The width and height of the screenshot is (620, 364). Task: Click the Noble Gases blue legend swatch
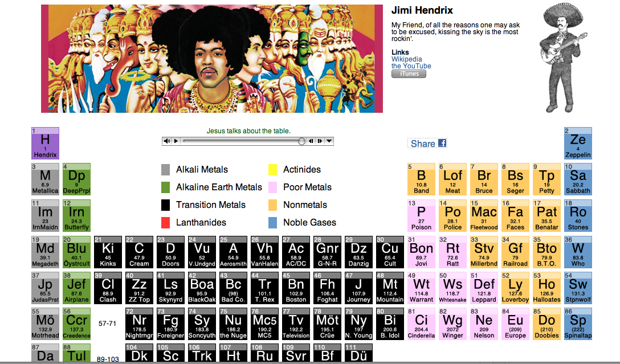coord(272,223)
